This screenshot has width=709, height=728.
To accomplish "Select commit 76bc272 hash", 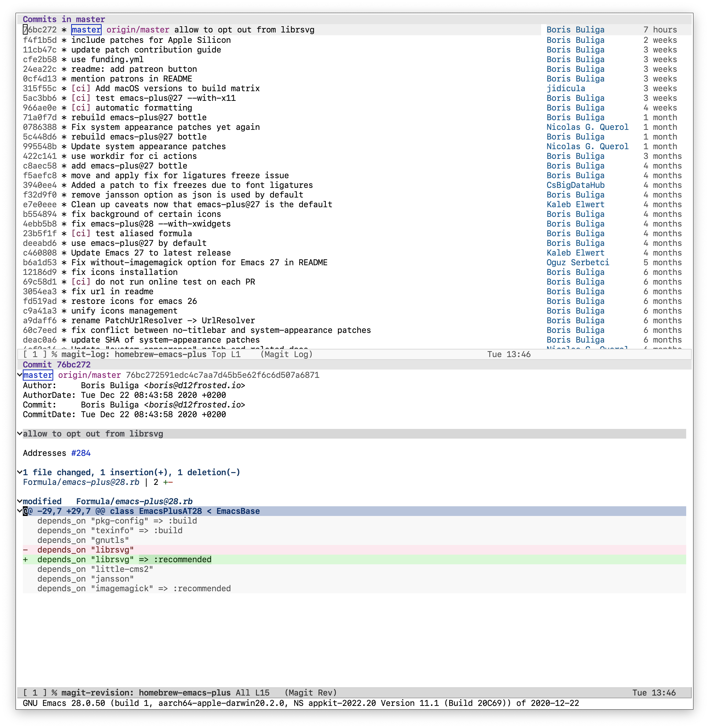I will tap(40, 30).
